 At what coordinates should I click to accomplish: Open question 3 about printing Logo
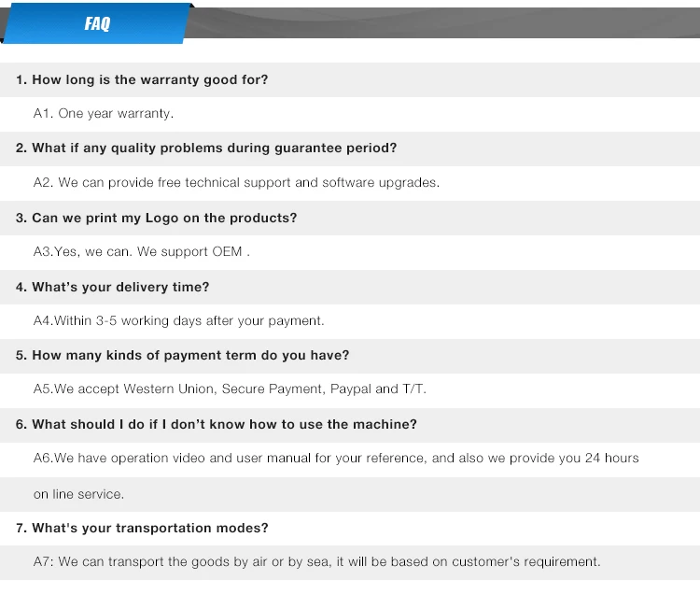tap(157, 218)
